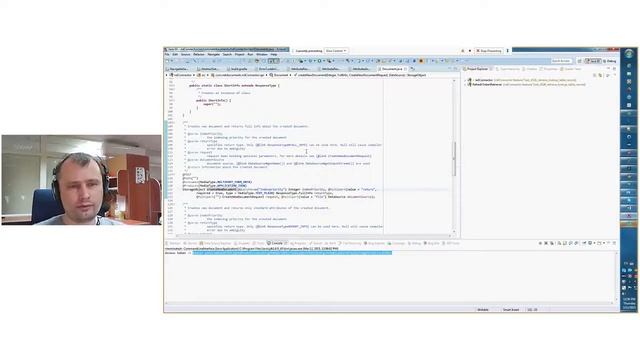This screenshot has width=640, height=360.
Task: Open the Navigate menu
Action: (x=213, y=54)
